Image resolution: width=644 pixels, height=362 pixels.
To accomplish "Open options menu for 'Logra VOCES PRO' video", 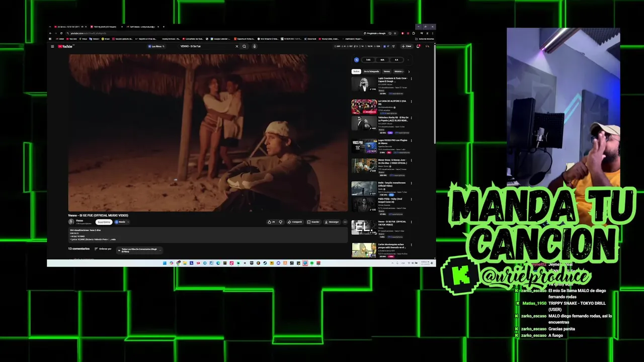I will 411,141.
